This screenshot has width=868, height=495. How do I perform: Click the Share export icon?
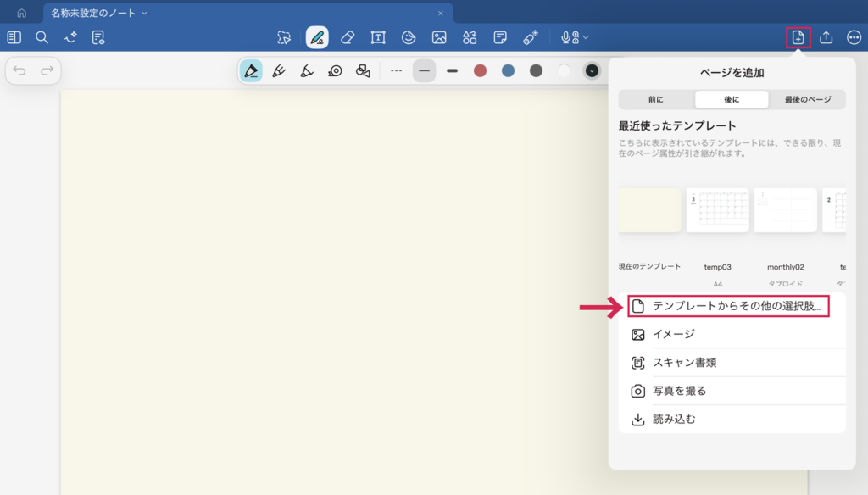point(826,37)
